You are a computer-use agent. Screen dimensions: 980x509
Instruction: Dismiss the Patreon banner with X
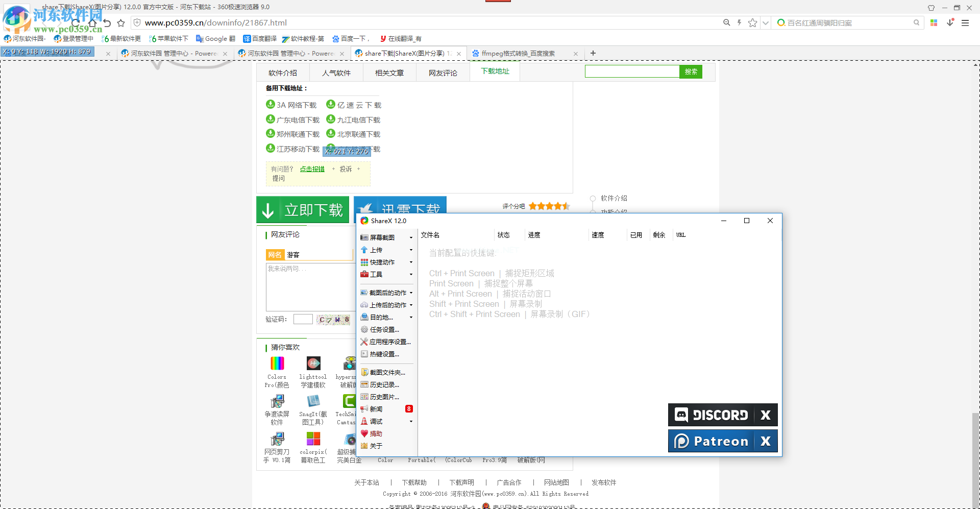[766, 441]
